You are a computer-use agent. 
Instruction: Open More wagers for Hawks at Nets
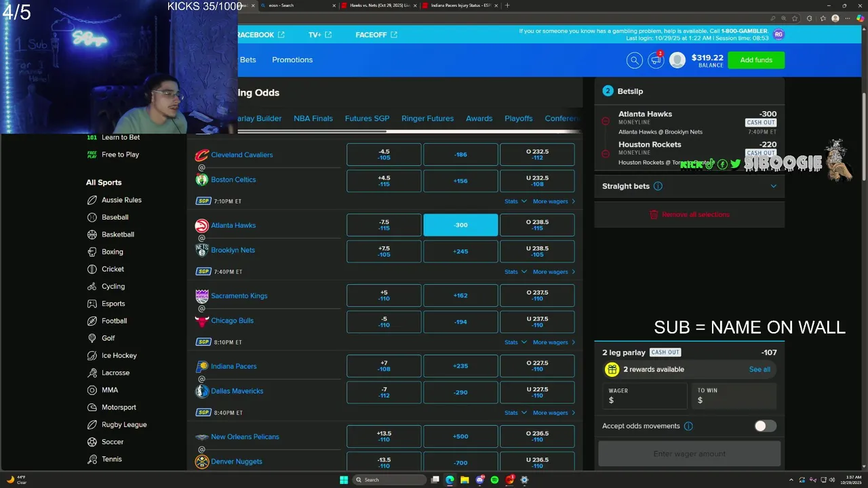click(x=554, y=272)
